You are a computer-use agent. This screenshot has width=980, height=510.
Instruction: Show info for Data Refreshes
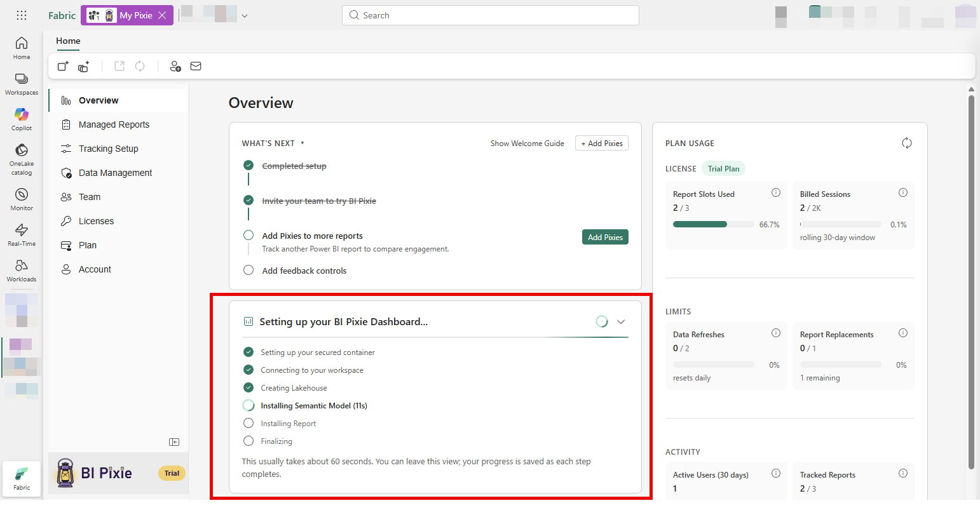pos(775,333)
